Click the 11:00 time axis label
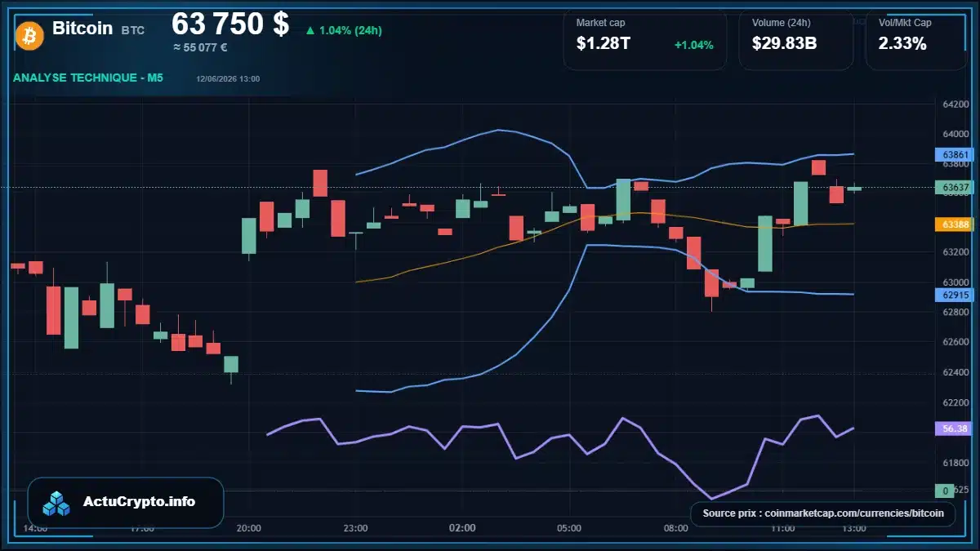The height and width of the screenshot is (551, 980). coord(782,528)
